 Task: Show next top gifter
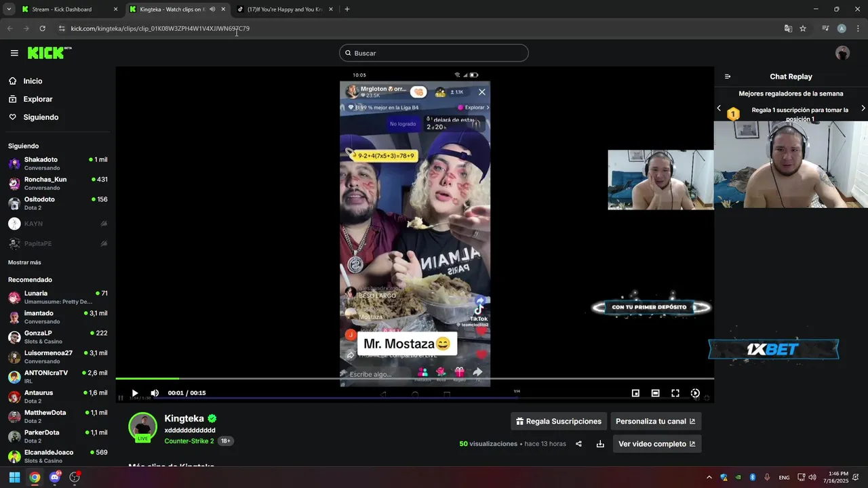tap(863, 108)
